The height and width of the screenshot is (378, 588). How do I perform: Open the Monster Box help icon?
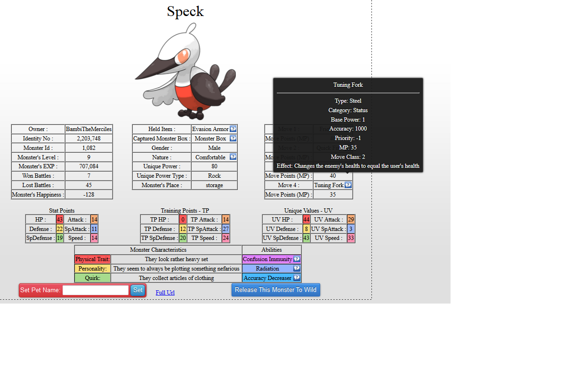[233, 139]
